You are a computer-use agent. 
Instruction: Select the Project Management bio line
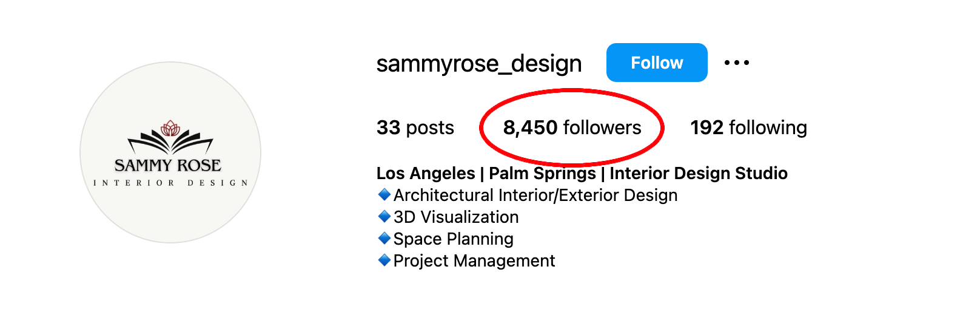[474, 260]
